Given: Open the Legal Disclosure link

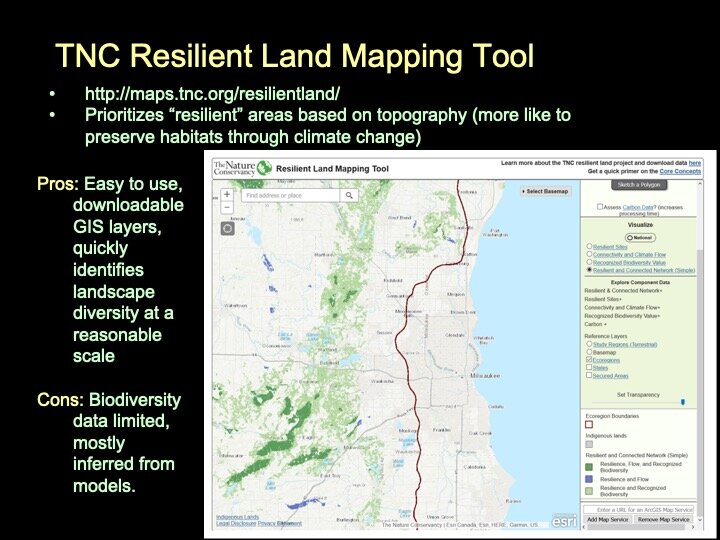Looking at the screenshot, I should (x=236, y=523).
